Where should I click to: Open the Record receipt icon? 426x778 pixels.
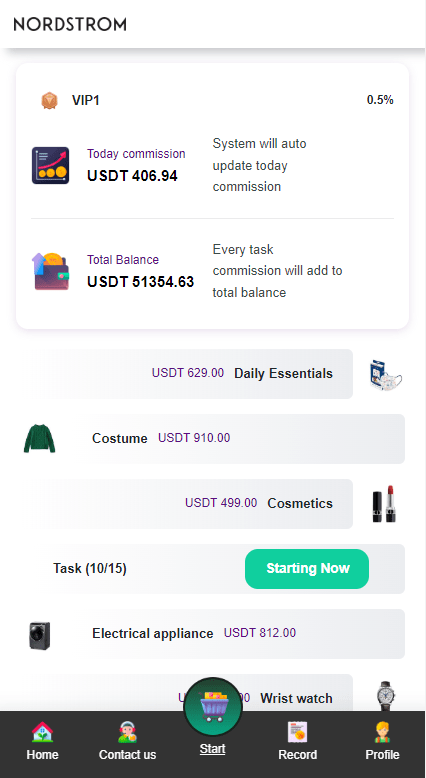tap(298, 732)
